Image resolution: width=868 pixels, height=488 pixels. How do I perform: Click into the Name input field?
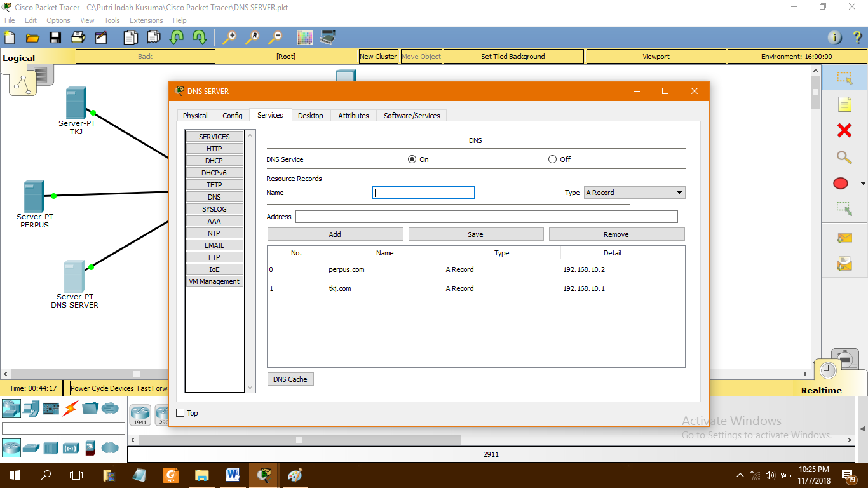click(x=423, y=193)
